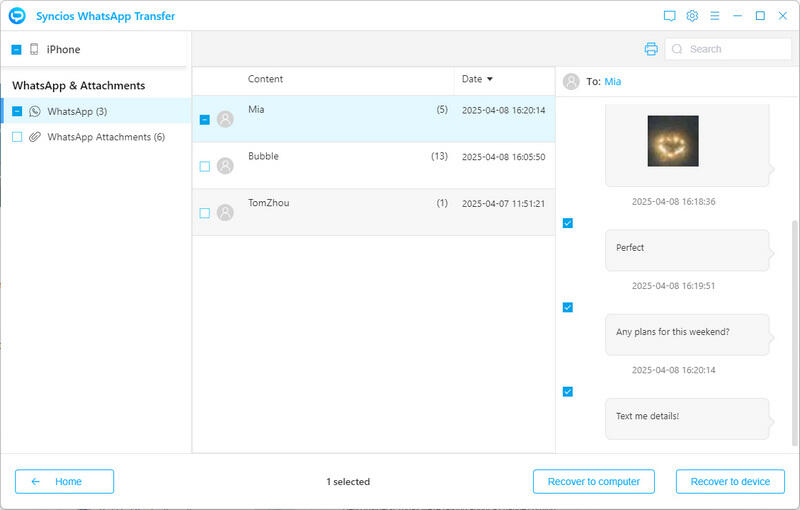Open the feedback message icon in title bar
This screenshot has width=800, height=510.
pos(669,16)
